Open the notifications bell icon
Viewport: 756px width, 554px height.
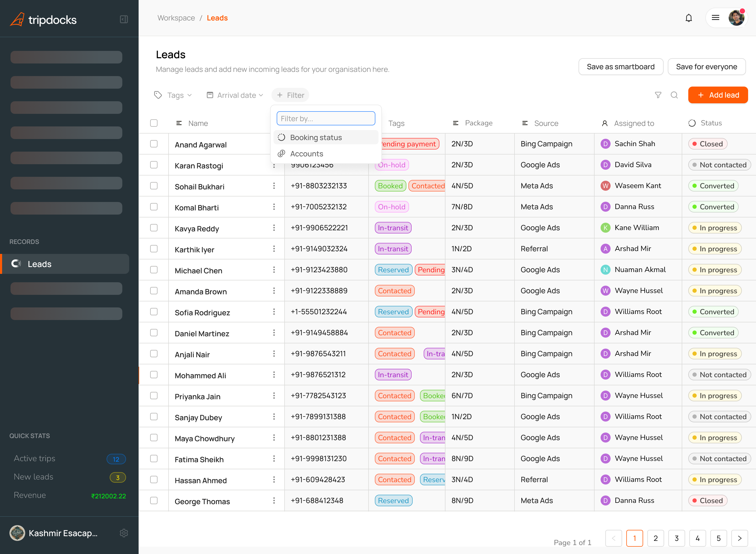coord(689,18)
